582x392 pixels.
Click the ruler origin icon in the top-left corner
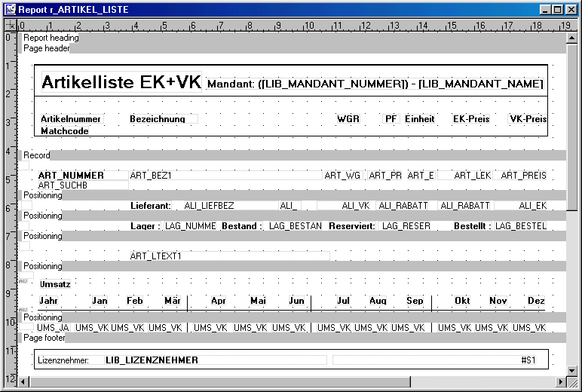9,26
